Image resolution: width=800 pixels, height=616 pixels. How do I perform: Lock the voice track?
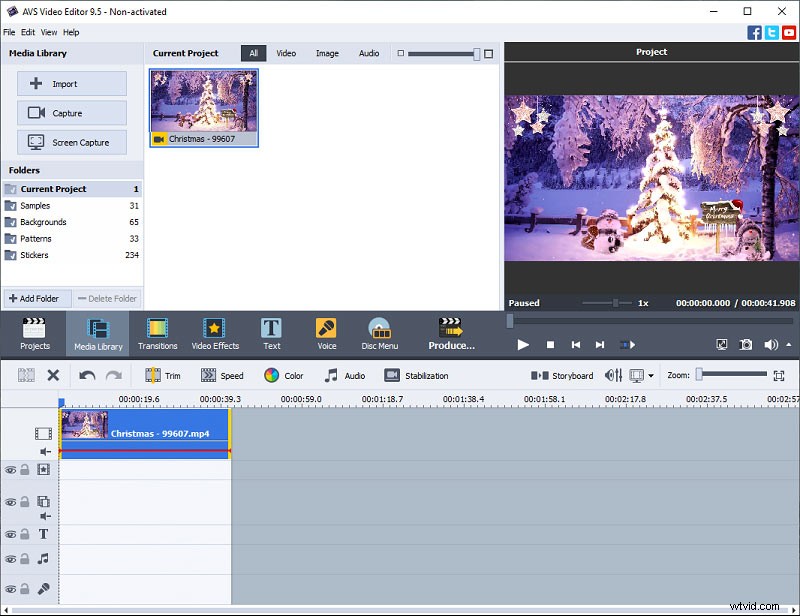click(x=24, y=588)
